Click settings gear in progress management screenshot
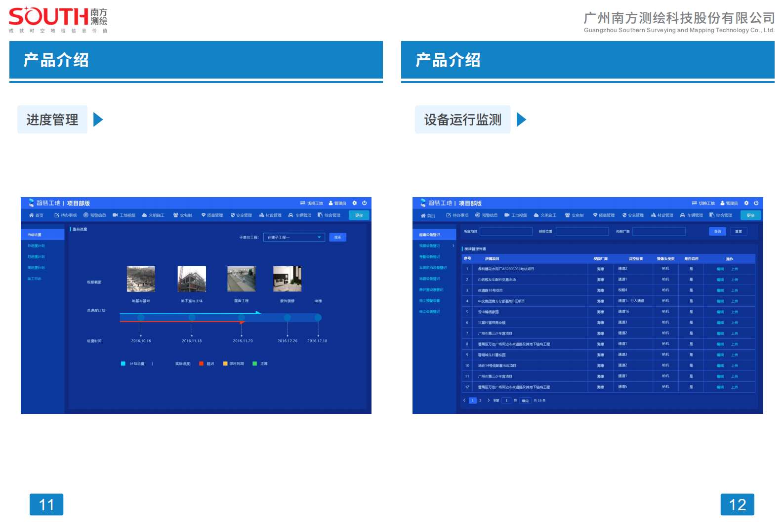Screen dimensions: 784x532 point(355,203)
